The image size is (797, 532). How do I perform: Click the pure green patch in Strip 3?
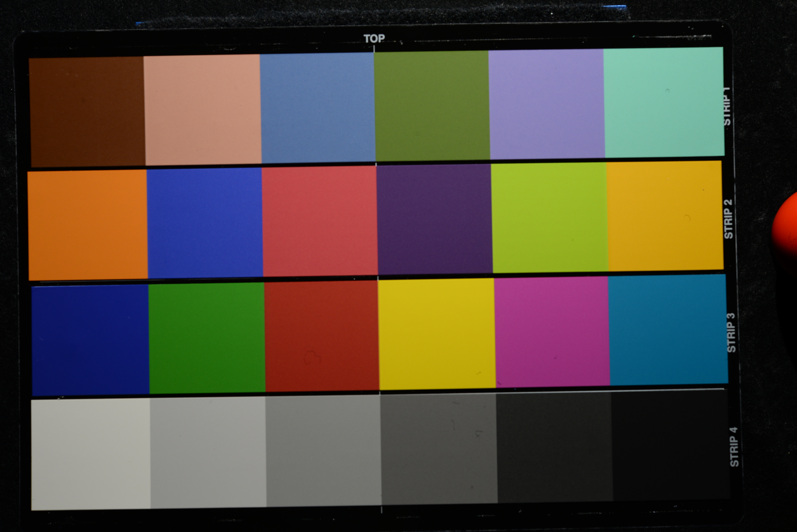tap(207, 338)
